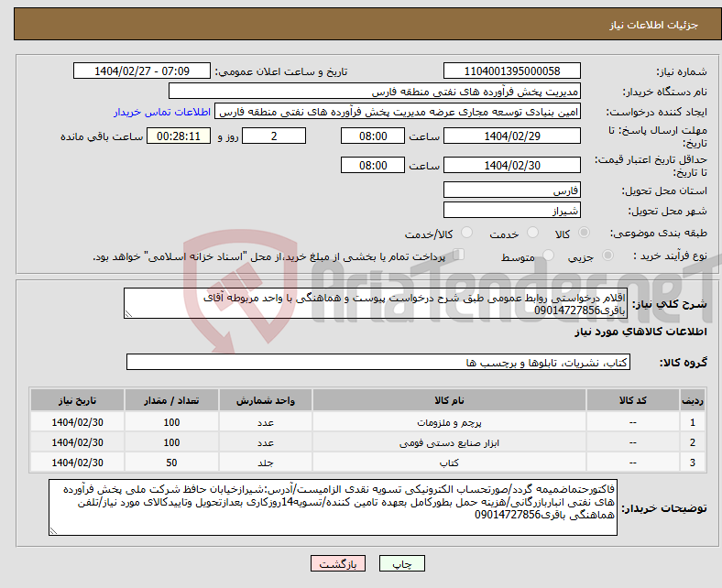This screenshot has height=588, width=722.
Task: Click the announcement date field 1404/02/27 - 07:09
Action: [142, 71]
